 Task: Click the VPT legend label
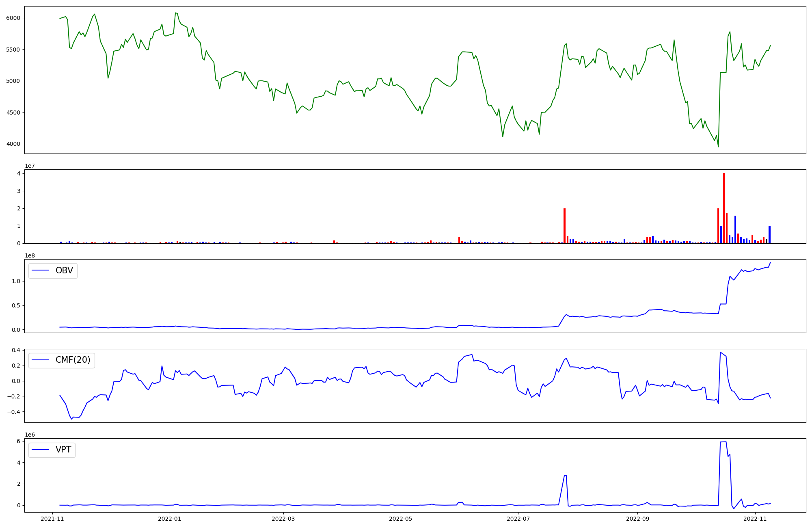tap(63, 450)
